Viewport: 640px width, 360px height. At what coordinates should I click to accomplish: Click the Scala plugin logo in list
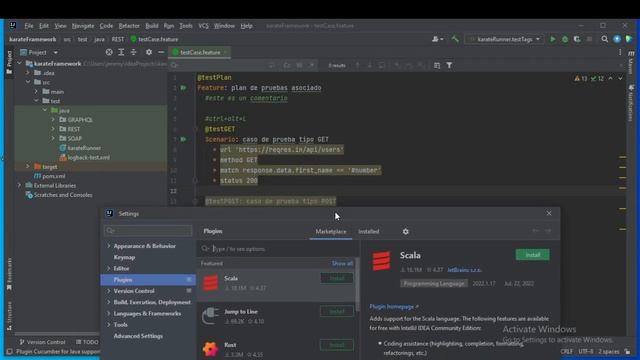point(211,283)
